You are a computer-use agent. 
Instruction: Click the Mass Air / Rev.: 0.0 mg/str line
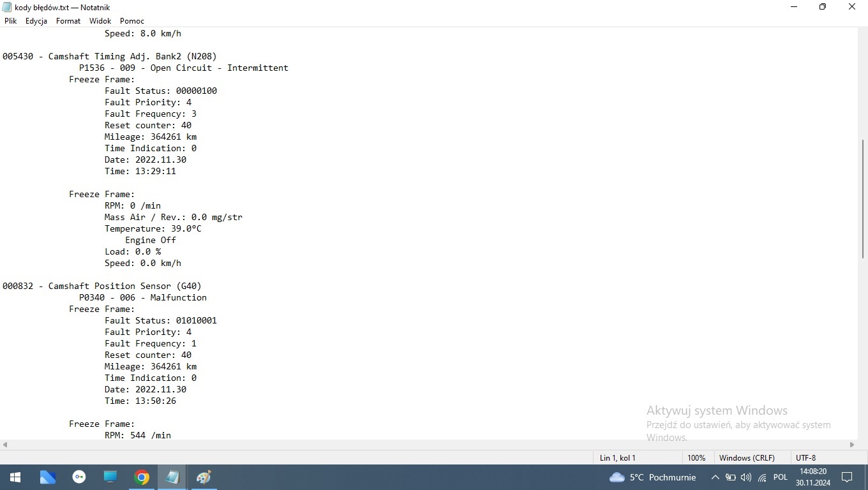tap(174, 217)
